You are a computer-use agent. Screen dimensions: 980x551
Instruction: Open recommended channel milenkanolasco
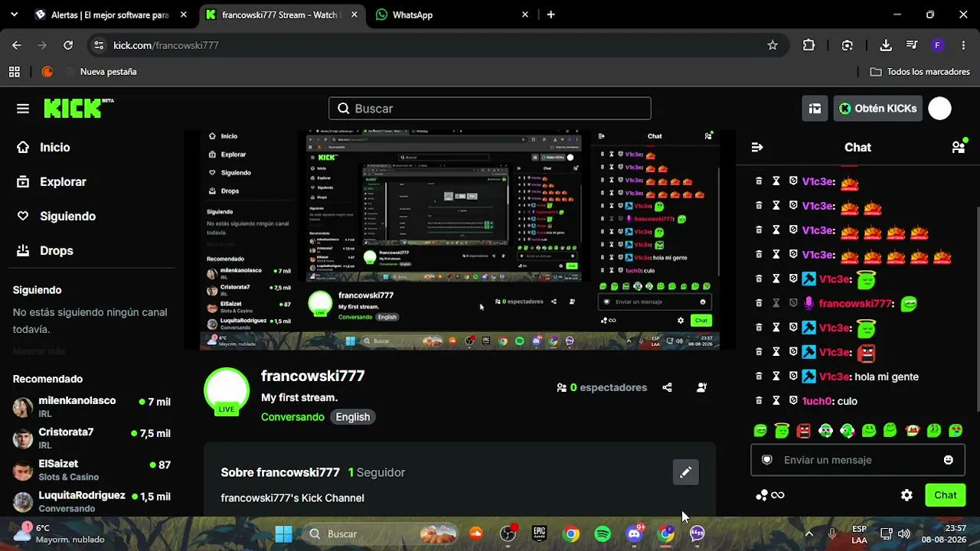pos(92,406)
